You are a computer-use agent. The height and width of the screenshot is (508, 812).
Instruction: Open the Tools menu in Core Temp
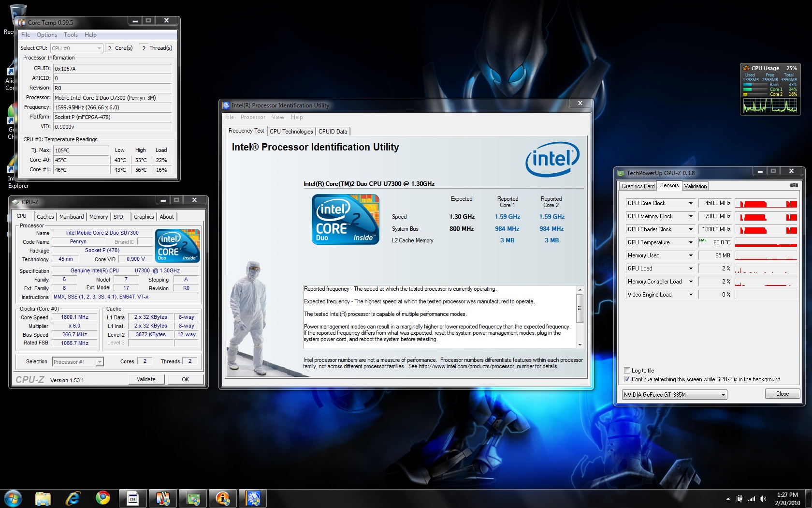click(71, 35)
